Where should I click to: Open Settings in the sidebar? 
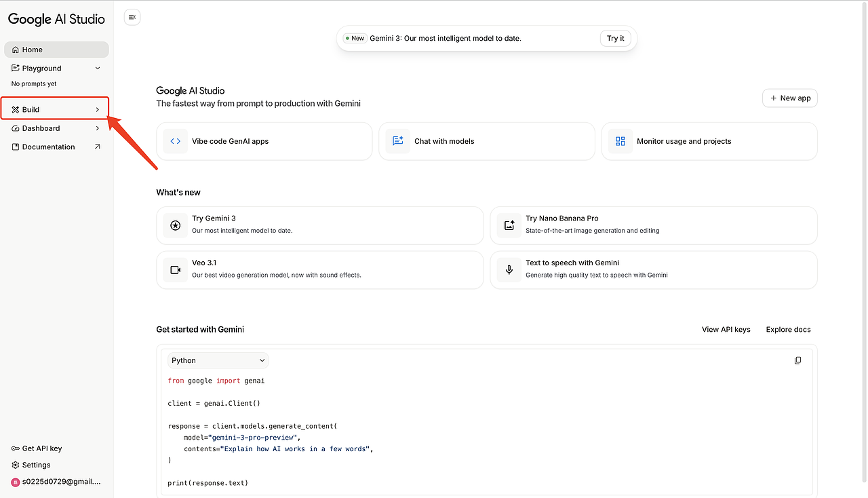(x=36, y=465)
